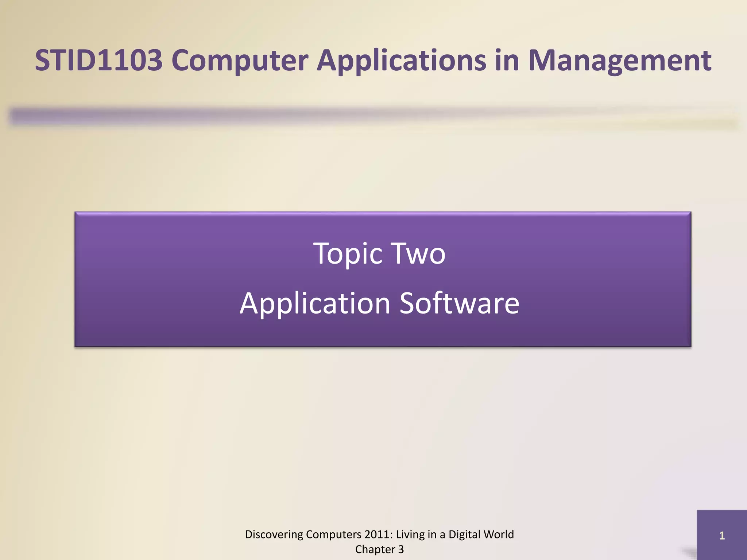Viewport: 747px width, 560px height.
Task: Click the year 2011 in the footer
Action: tap(377, 534)
